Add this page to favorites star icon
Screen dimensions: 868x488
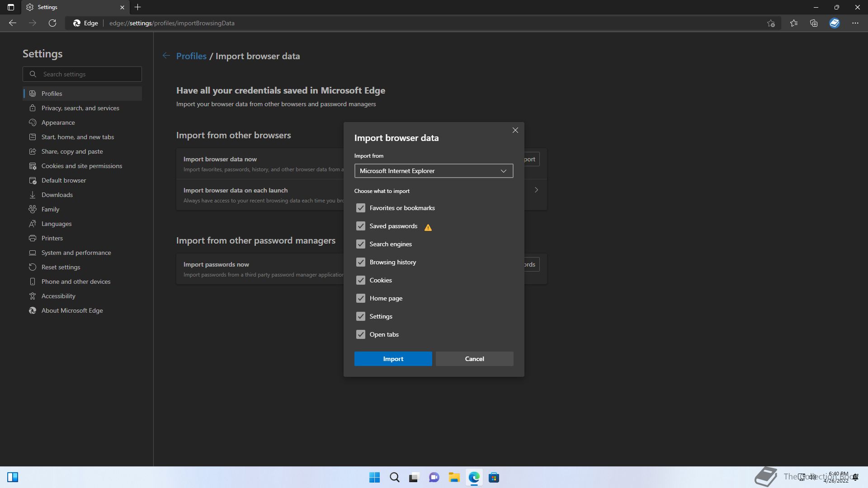(771, 23)
